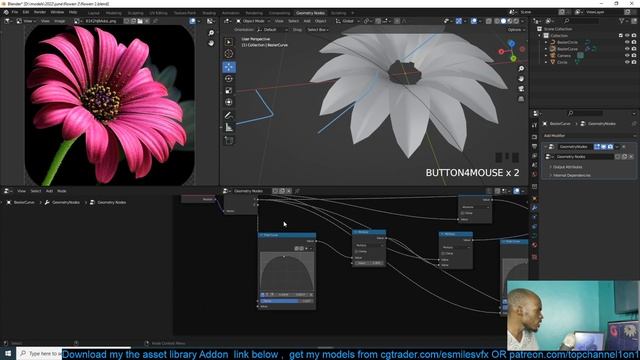The width and height of the screenshot is (640, 360).
Task: Toggle the GeometryNodes modifier's Edit Mode display
Action: coord(597,147)
